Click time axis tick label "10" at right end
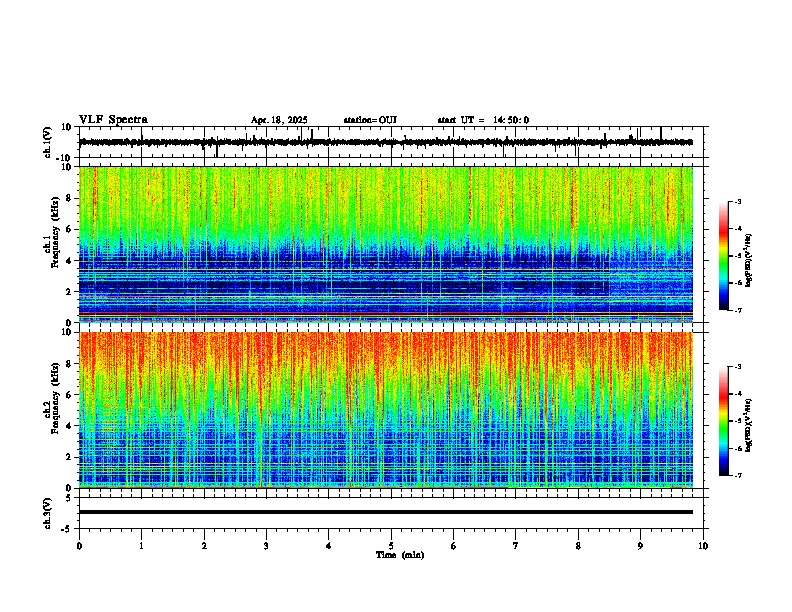The width and height of the screenshot is (792, 612). (x=703, y=546)
